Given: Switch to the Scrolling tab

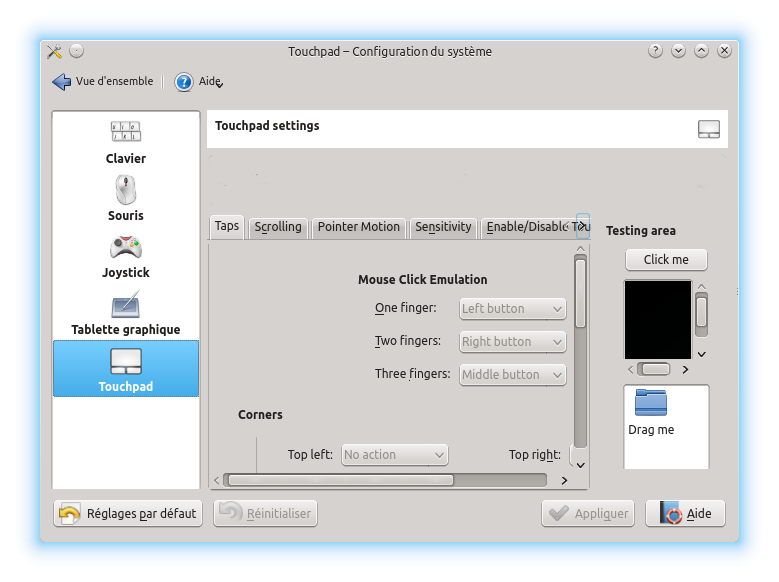Looking at the screenshot, I should pyautogui.click(x=278, y=227).
